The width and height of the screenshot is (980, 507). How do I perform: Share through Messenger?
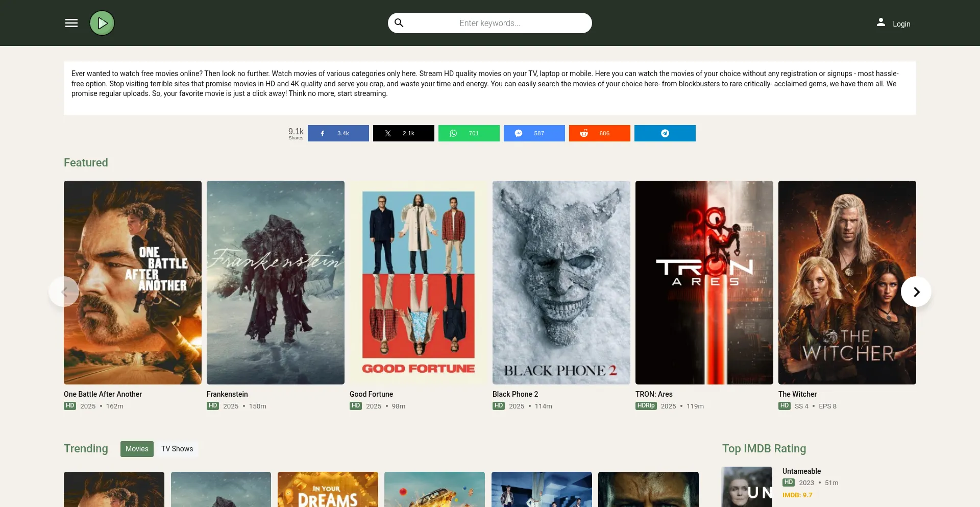[x=534, y=133]
